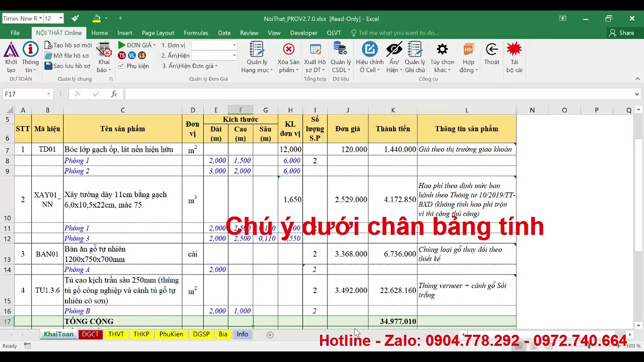Select column C header
The image size is (644, 362).
click(122, 110)
